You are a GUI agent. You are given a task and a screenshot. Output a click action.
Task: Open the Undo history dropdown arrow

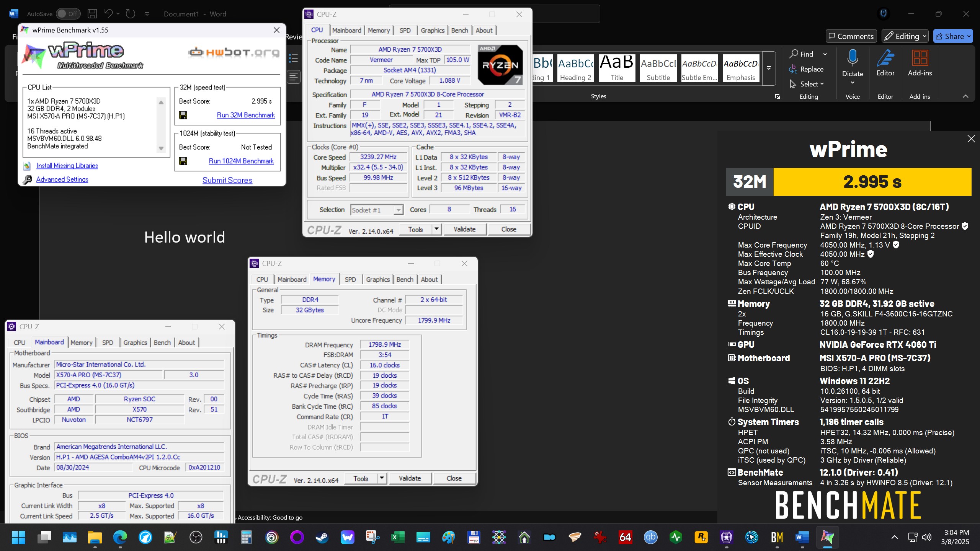(x=118, y=14)
